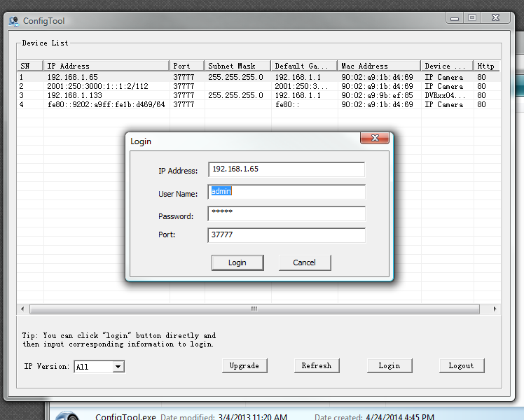Close the Login dialog with X button
The height and width of the screenshot is (420, 524).
point(375,139)
